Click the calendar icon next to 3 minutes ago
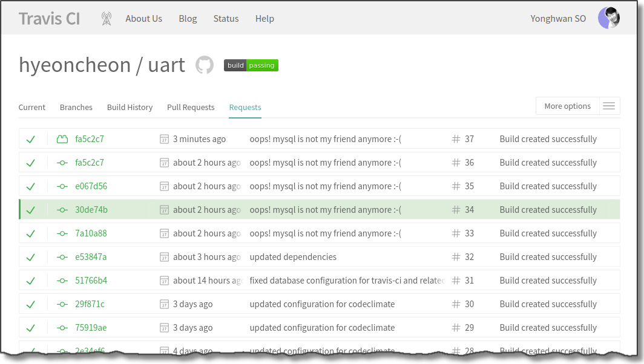Image resolution: width=644 pixels, height=364 pixels. pyautogui.click(x=164, y=139)
